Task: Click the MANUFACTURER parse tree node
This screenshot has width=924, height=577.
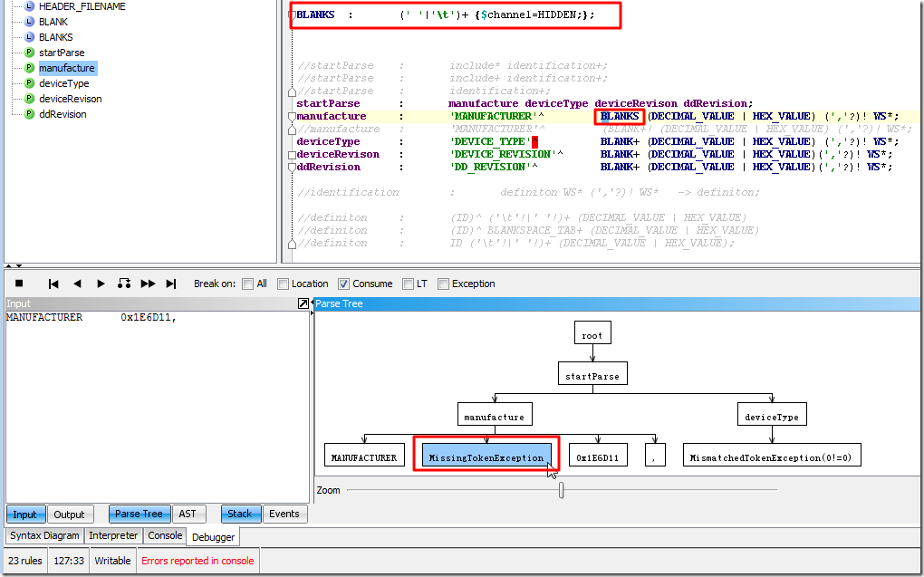Action: pos(364,455)
